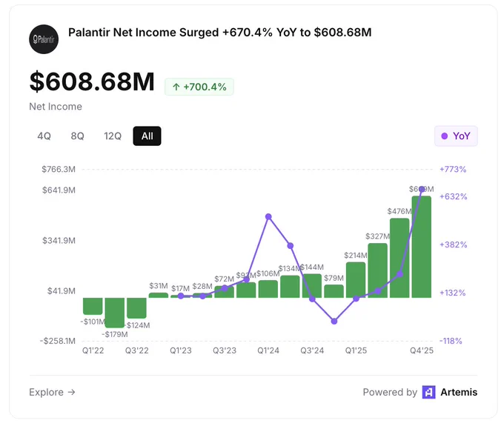
Task: Select the 8Q time range
Action: tap(78, 136)
